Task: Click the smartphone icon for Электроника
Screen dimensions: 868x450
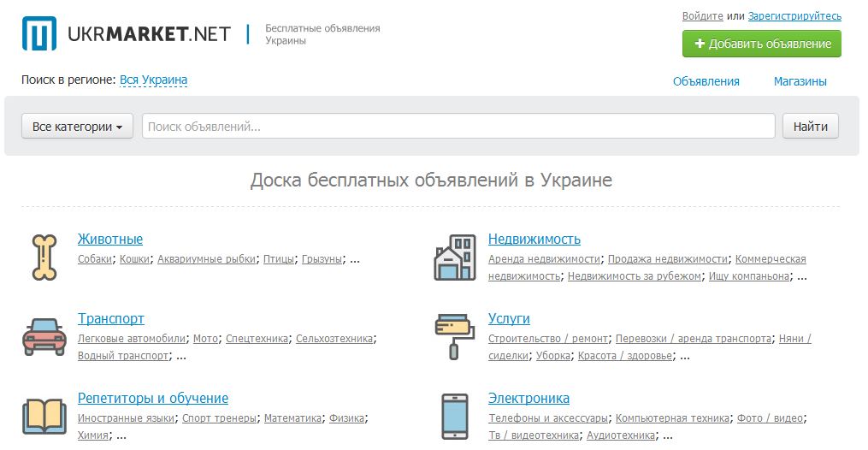Action: [x=454, y=417]
